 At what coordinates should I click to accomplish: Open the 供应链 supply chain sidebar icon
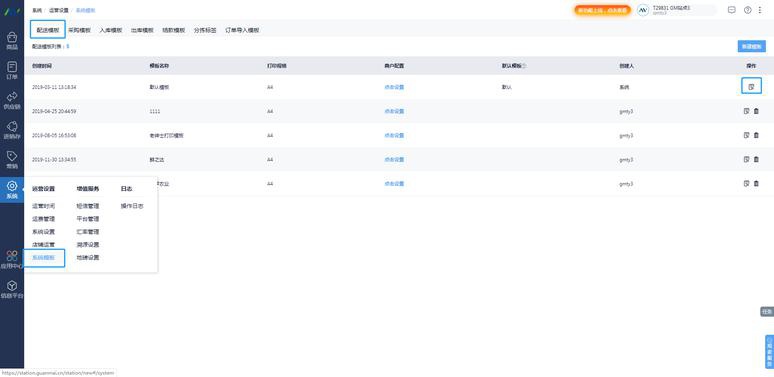(12, 101)
